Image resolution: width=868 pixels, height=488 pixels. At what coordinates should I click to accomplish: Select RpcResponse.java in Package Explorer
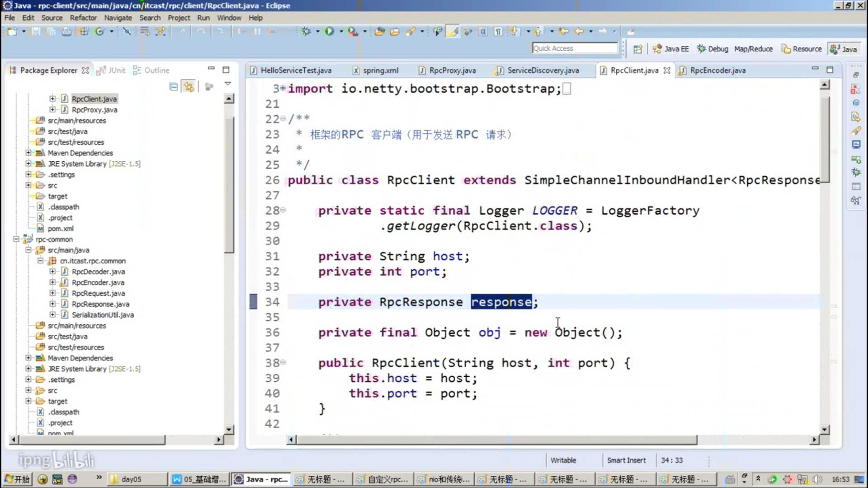click(x=100, y=304)
